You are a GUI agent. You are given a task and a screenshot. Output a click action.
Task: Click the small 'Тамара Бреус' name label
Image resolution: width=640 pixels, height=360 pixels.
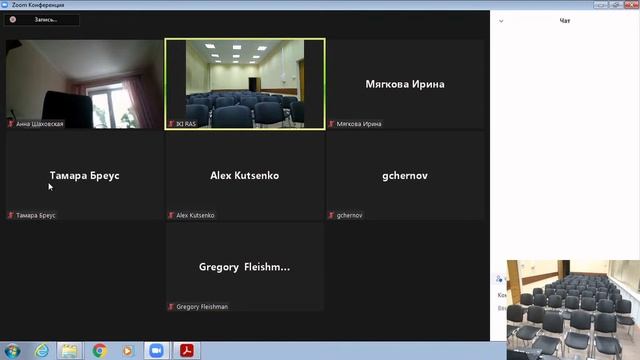tap(36, 216)
